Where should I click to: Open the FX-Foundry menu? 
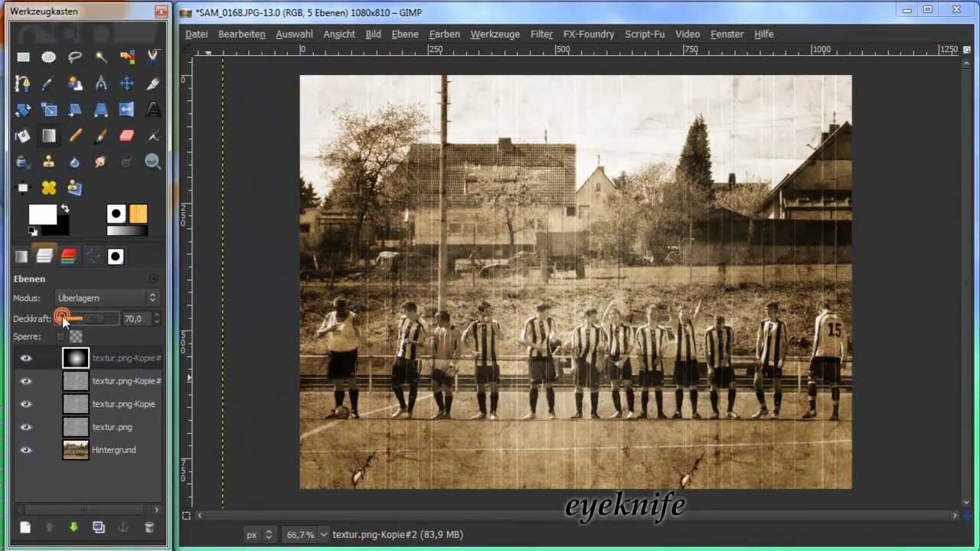589,34
